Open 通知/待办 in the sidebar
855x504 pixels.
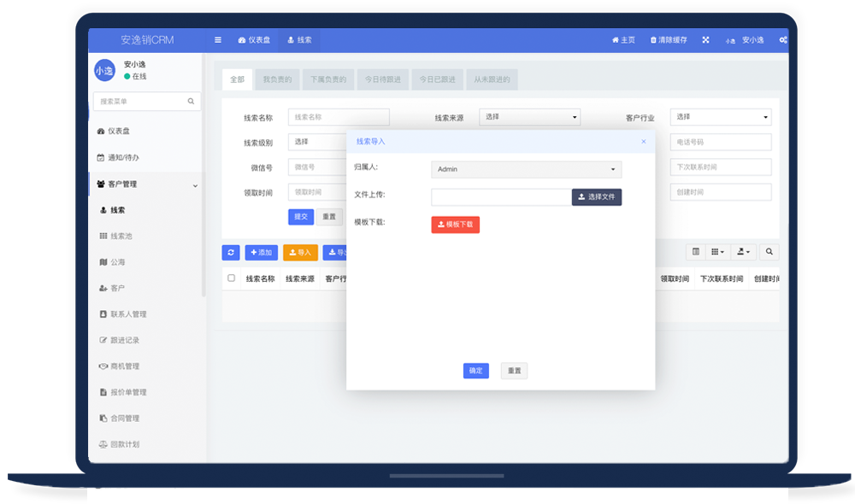[118, 157]
